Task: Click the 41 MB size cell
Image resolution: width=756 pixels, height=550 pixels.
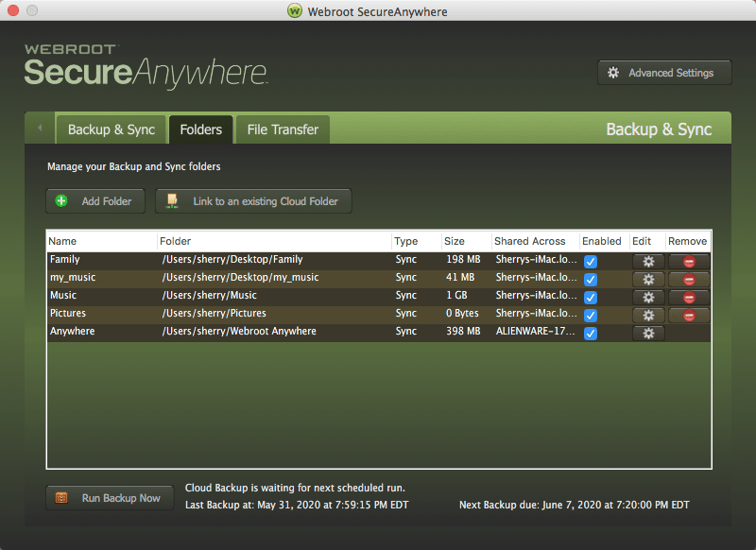Action: point(460,277)
